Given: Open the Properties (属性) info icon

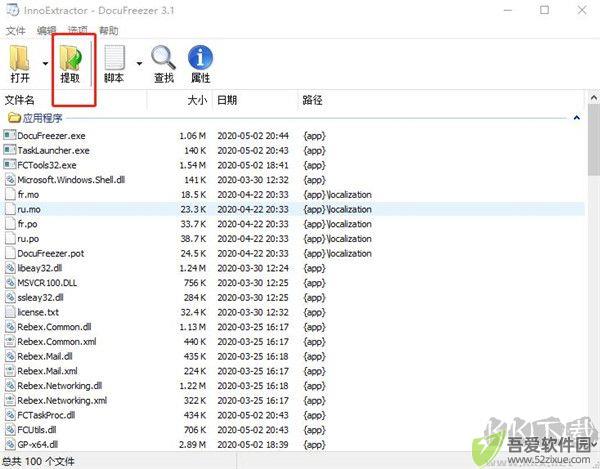Looking at the screenshot, I should point(200,58).
